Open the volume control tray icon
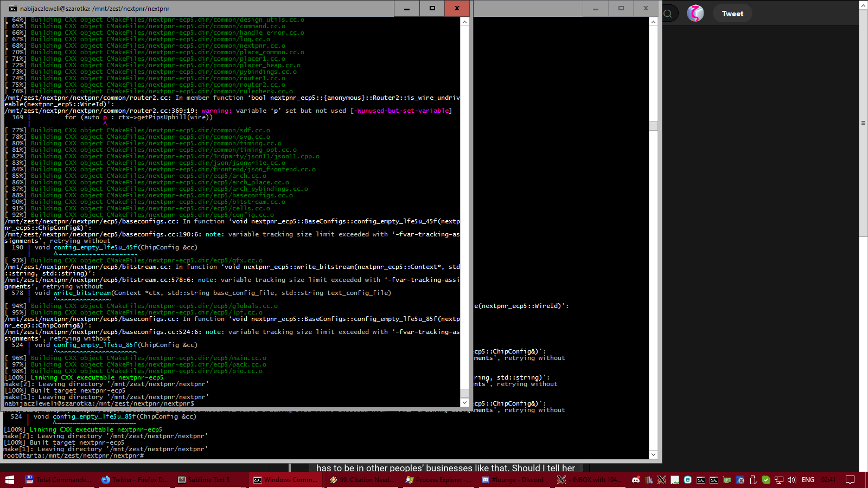 click(792, 480)
